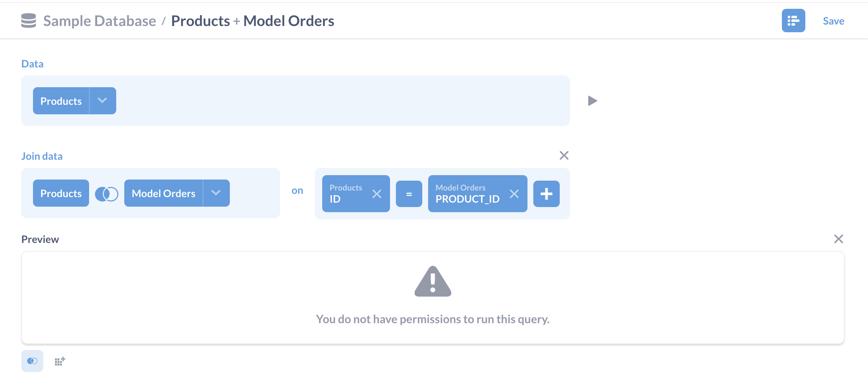The width and height of the screenshot is (868, 384).
Task: Run the query using the play icon
Action: 593,100
